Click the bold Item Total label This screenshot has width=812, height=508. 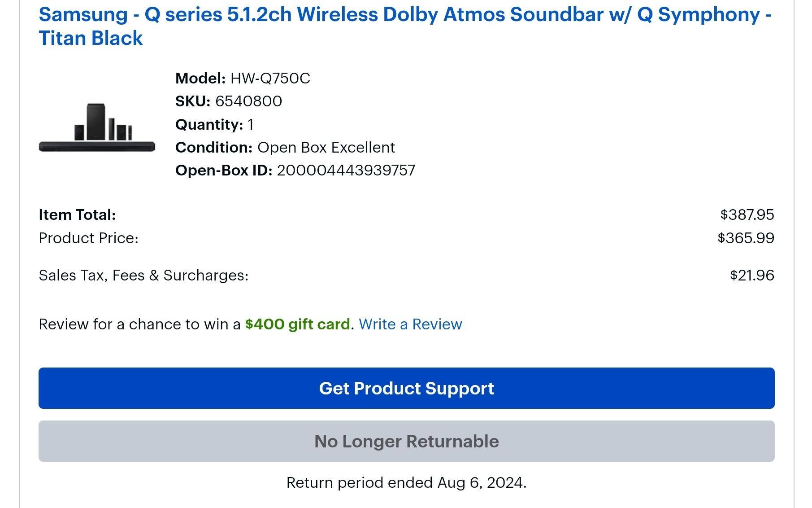[77, 215]
